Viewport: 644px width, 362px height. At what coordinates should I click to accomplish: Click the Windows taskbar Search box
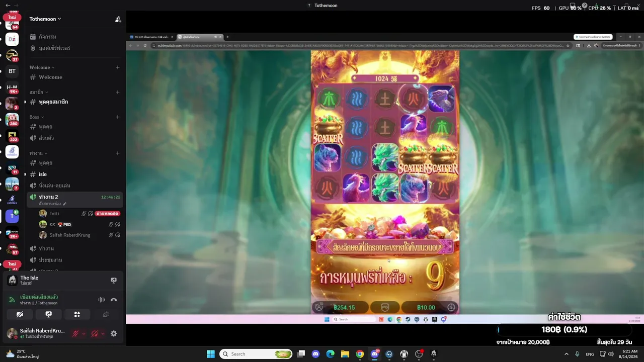click(256, 354)
